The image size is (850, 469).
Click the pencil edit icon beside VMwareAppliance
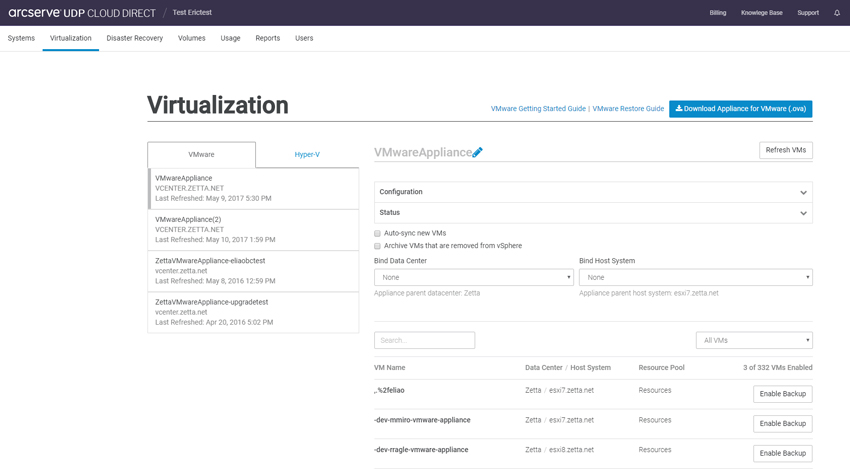point(477,152)
